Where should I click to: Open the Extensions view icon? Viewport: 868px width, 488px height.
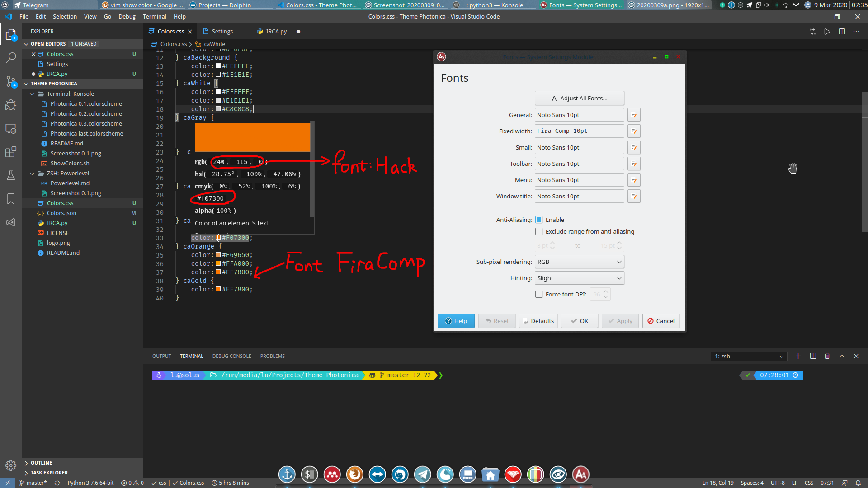[x=11, y=152]
